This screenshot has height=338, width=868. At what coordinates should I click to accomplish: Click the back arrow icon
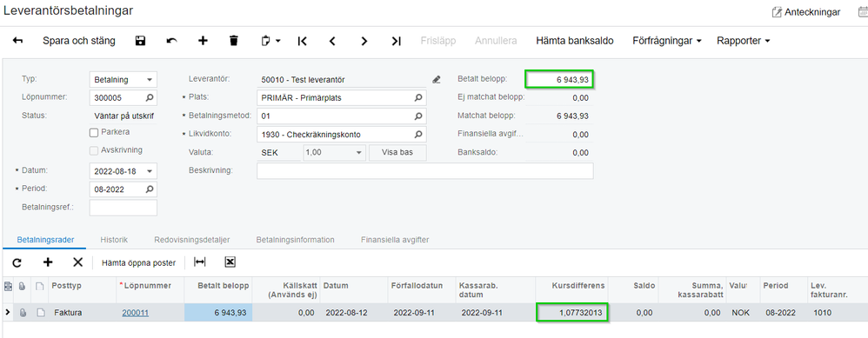click(17, 41)
